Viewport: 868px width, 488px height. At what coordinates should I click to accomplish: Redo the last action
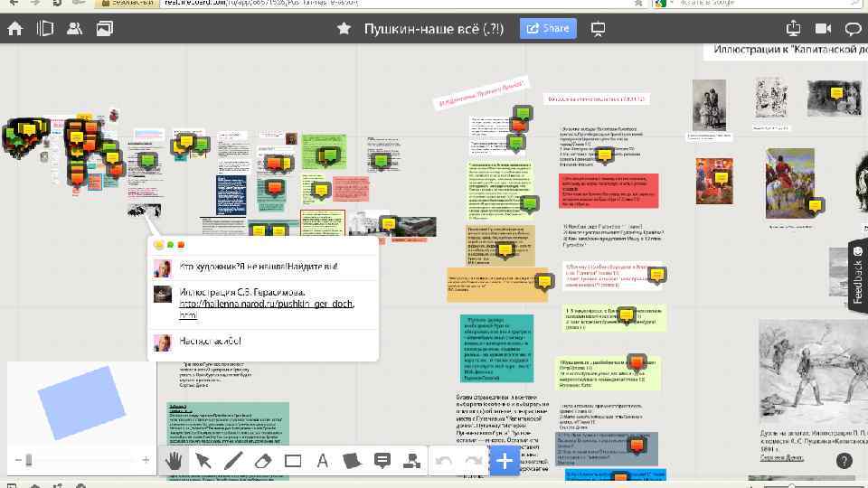pos(473,460)
